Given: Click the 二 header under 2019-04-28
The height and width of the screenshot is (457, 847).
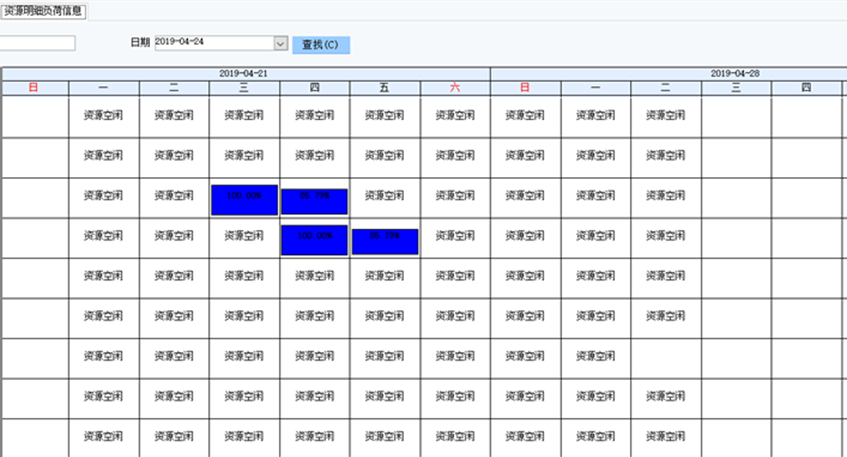Looking at the screenshot, I should 666,88.
